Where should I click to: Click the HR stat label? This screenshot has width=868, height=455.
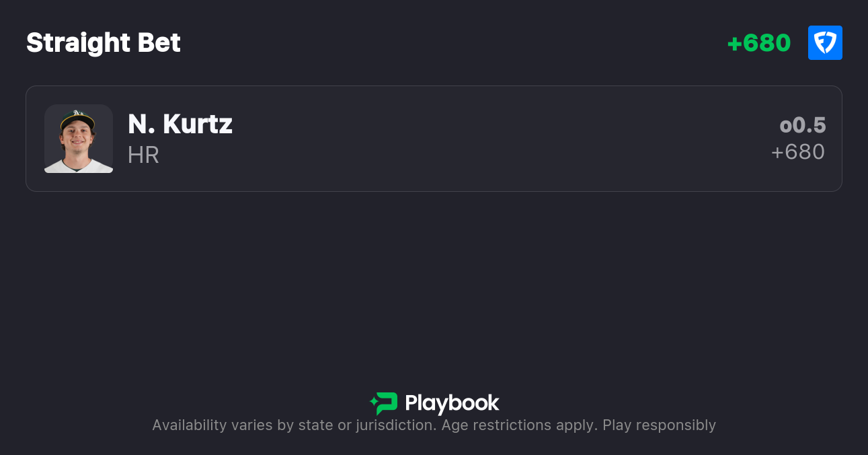pyautogui.click(x=143, y=155)
